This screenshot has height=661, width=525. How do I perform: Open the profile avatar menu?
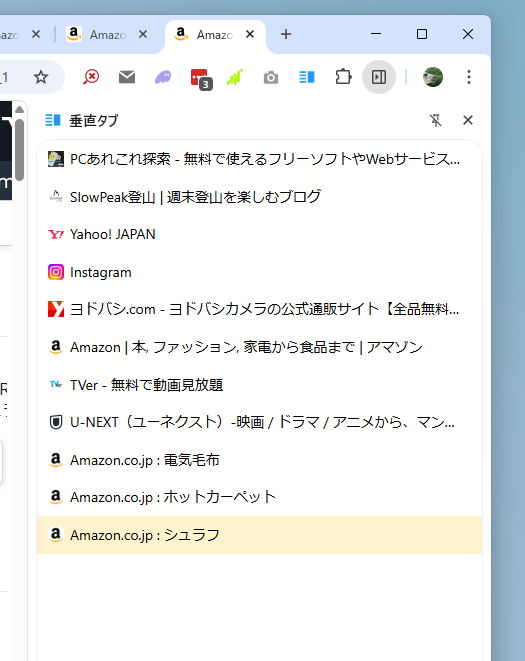[x=433, y=77]
